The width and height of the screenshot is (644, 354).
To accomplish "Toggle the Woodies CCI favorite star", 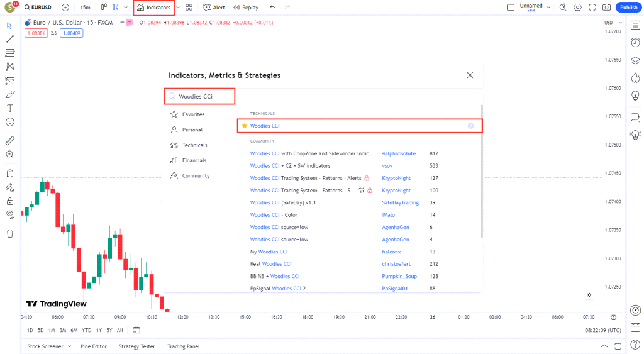I will coord(245,126).
